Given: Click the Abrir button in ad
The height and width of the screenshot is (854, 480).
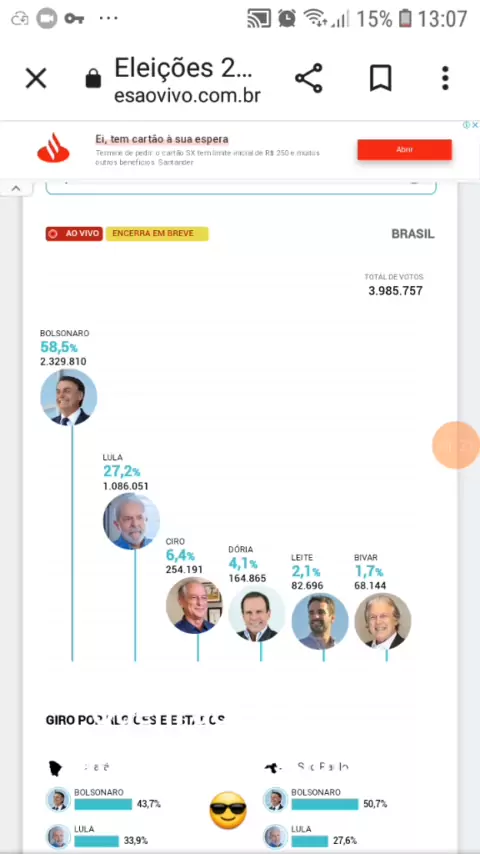Looking at the screenshot, I should click(x=404, y=149).
